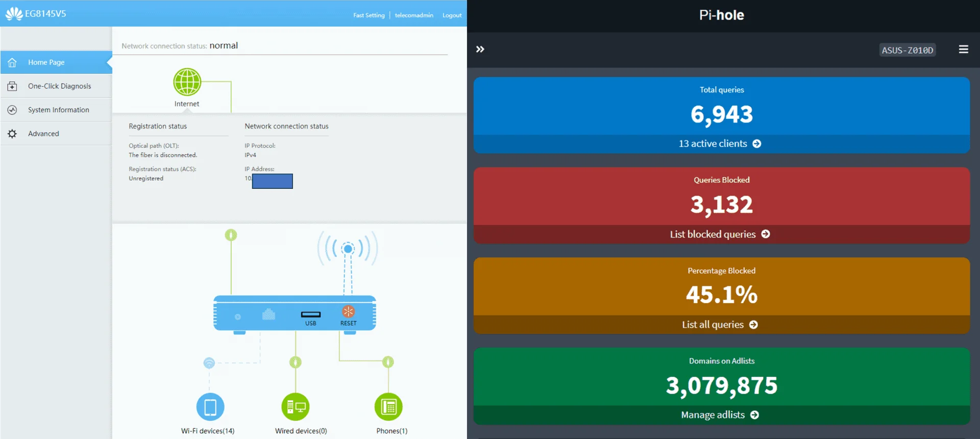The image size is (980, 439).
Task: Open One-Click Diagnosis in the sidebar
Action: point(56,86)
